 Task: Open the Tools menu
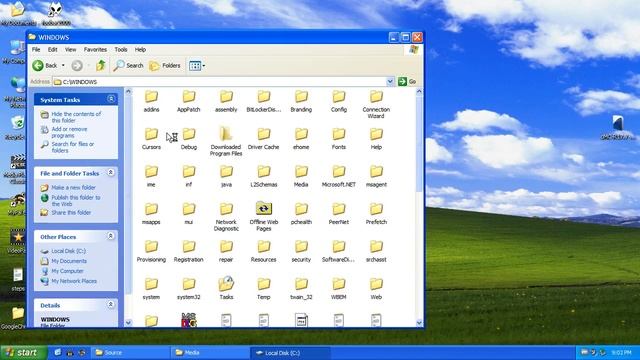pyautogui.click(x=121, y=49)
